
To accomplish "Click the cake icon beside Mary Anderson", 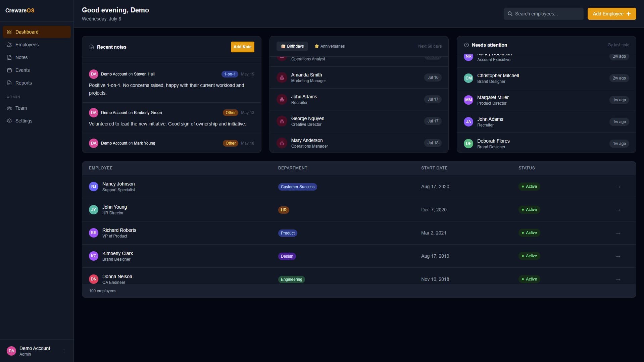I will click(282, 143).
